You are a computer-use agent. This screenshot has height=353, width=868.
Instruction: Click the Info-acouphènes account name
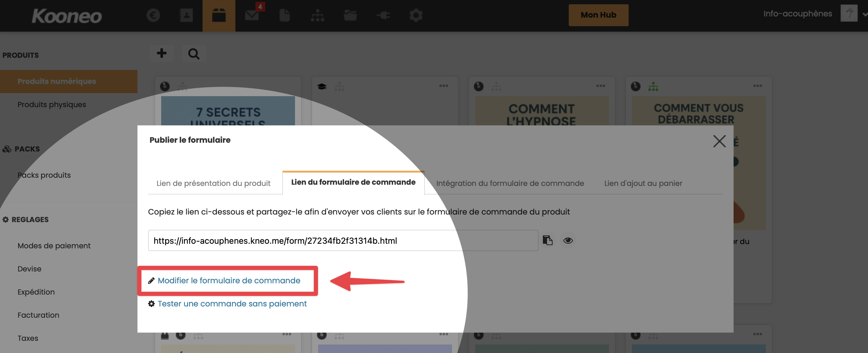[797, 13]
